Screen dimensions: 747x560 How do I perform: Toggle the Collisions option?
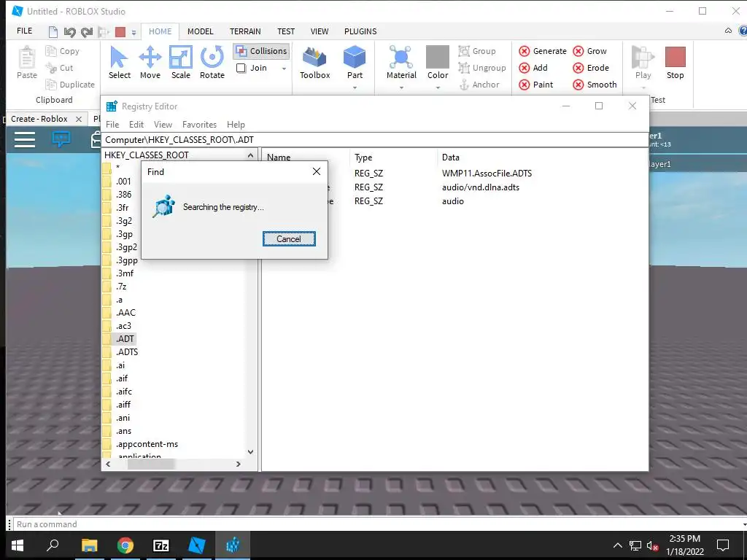[x=262, y=51]
